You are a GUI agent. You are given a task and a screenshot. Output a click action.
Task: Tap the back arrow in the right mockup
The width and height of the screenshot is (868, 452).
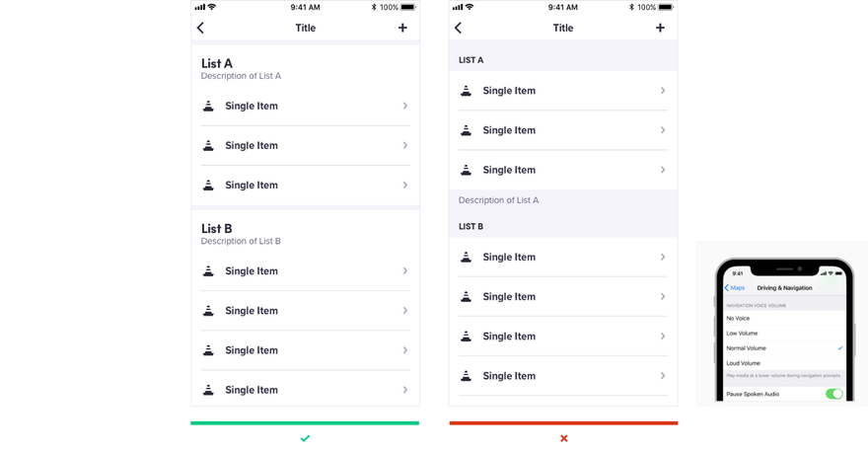[458, 28]
